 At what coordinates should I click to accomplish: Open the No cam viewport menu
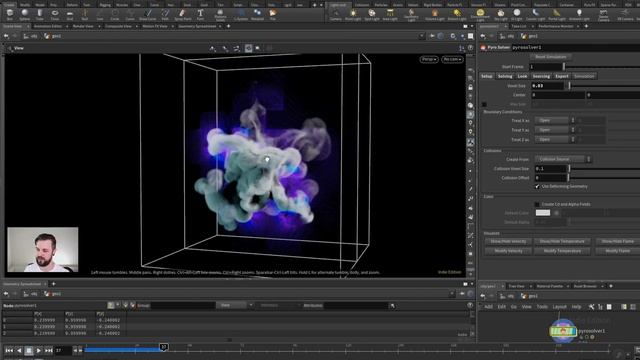point(452,59)
